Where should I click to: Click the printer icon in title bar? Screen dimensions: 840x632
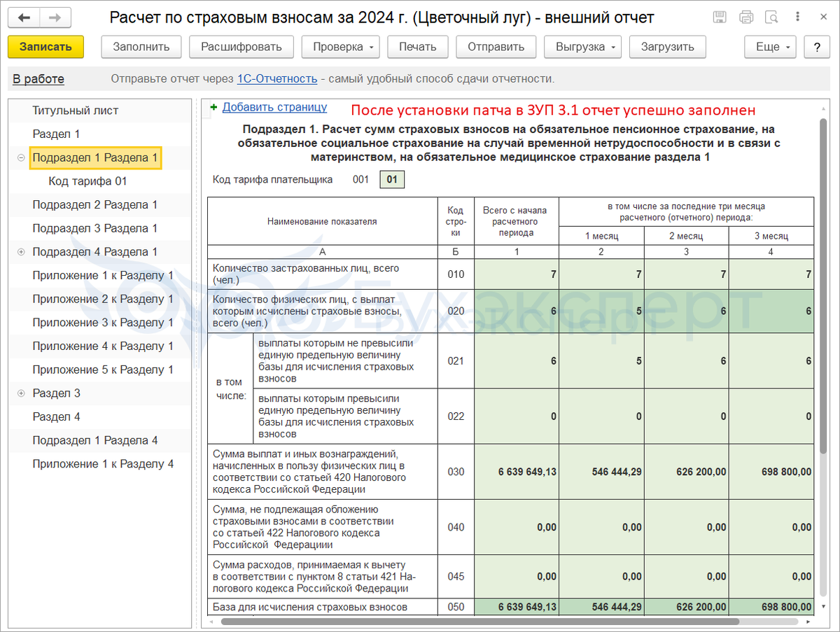[746, 17]
